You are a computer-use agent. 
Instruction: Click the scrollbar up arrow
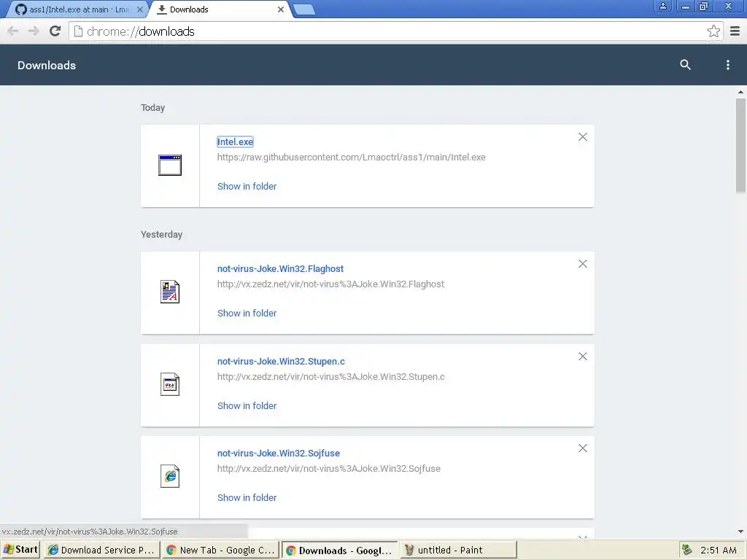(x=740, y=91)
